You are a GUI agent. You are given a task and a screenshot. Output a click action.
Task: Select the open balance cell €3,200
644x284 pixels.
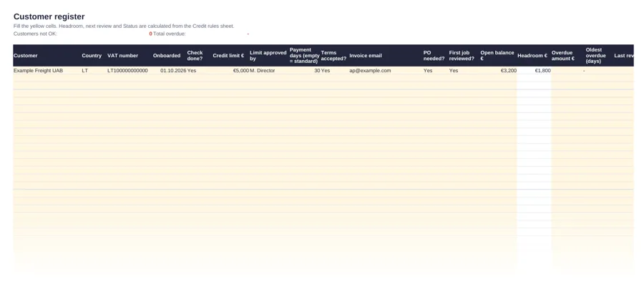(x=509, y=71)
